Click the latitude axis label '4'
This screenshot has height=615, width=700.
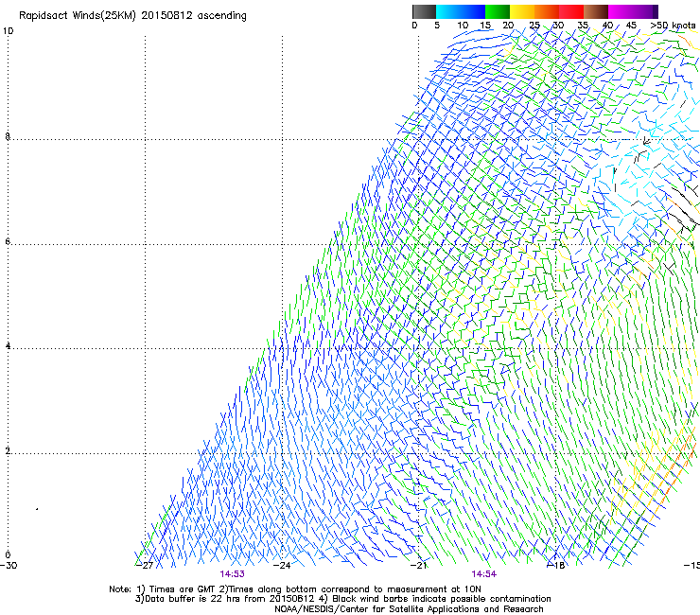(8, 346)
